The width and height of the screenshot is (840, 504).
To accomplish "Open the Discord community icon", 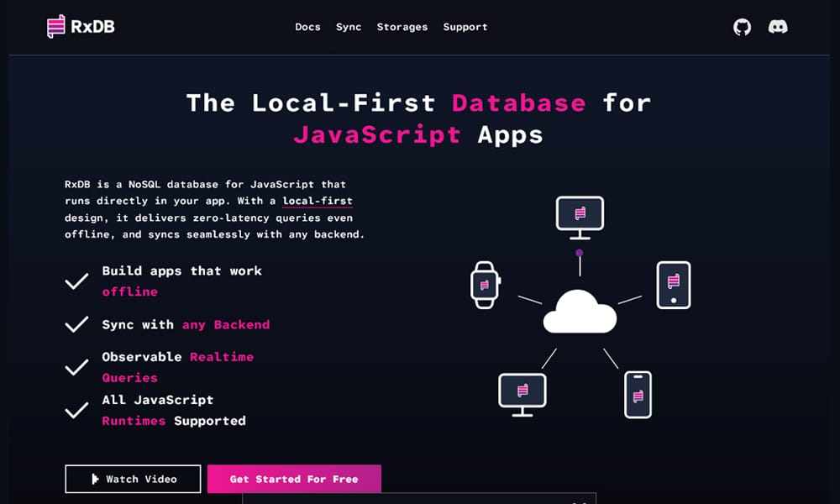I will [x=778, y=27].
